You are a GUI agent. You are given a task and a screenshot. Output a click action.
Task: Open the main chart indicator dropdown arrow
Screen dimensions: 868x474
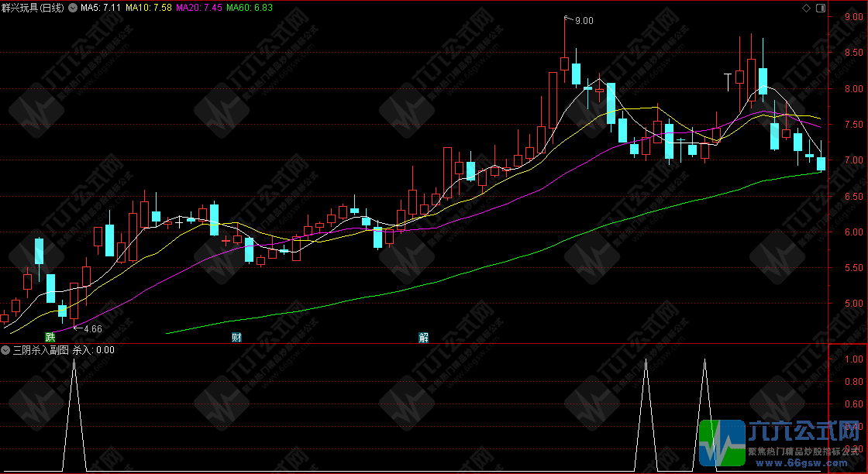pos(73,8)
